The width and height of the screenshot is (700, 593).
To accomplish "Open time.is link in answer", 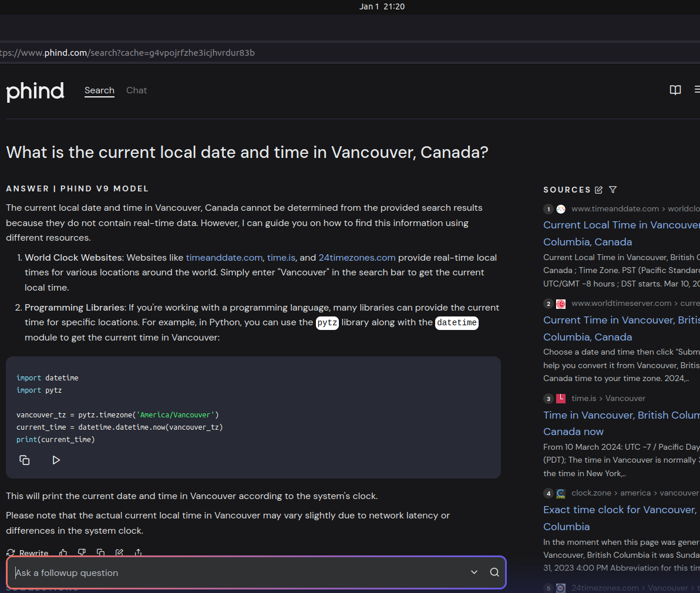I will tap(281, 258).
